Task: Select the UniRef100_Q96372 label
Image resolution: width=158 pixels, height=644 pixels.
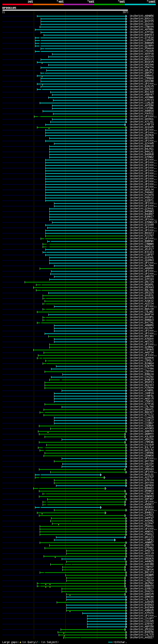Action: point(142,89)
